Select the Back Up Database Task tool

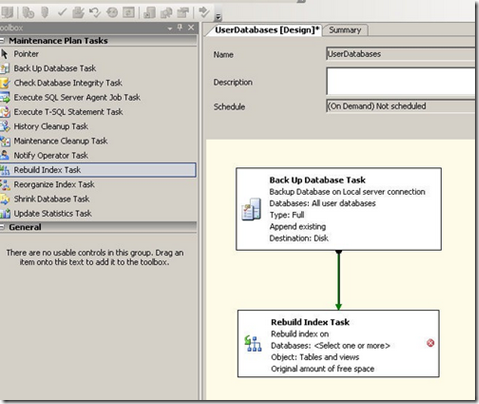pyautogui.click(x=98, y=69)
